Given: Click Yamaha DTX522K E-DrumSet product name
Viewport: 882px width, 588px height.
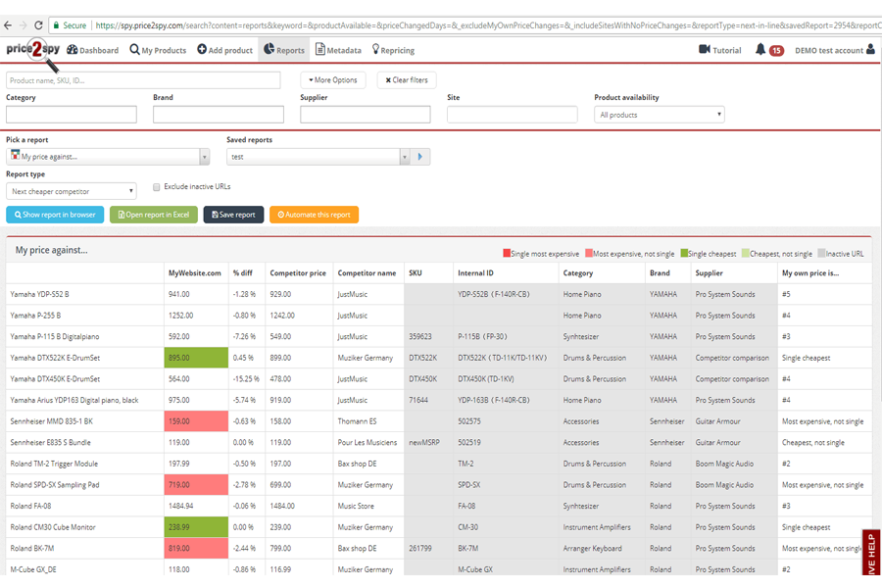Looking at the screenshot, I should coord(55,358).
